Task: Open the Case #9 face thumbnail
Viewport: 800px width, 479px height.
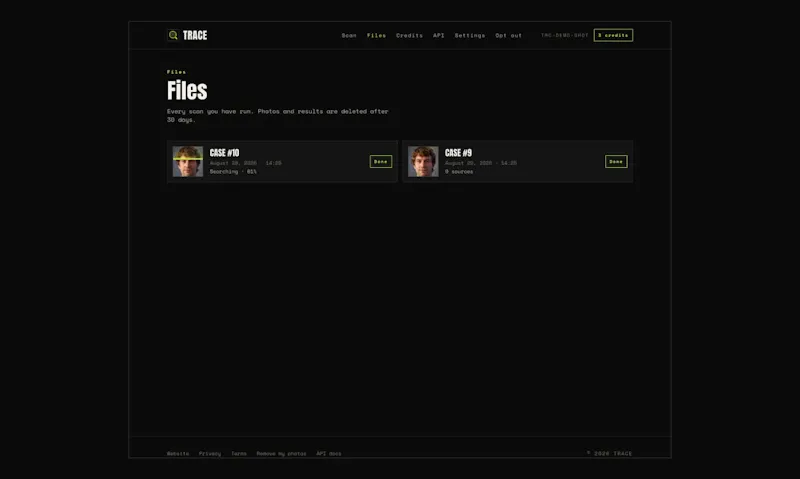Action: (x=423, y=161)
